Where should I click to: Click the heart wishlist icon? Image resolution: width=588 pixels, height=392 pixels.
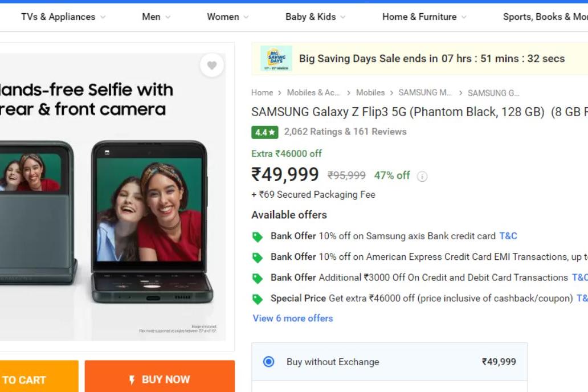(212, 66)
